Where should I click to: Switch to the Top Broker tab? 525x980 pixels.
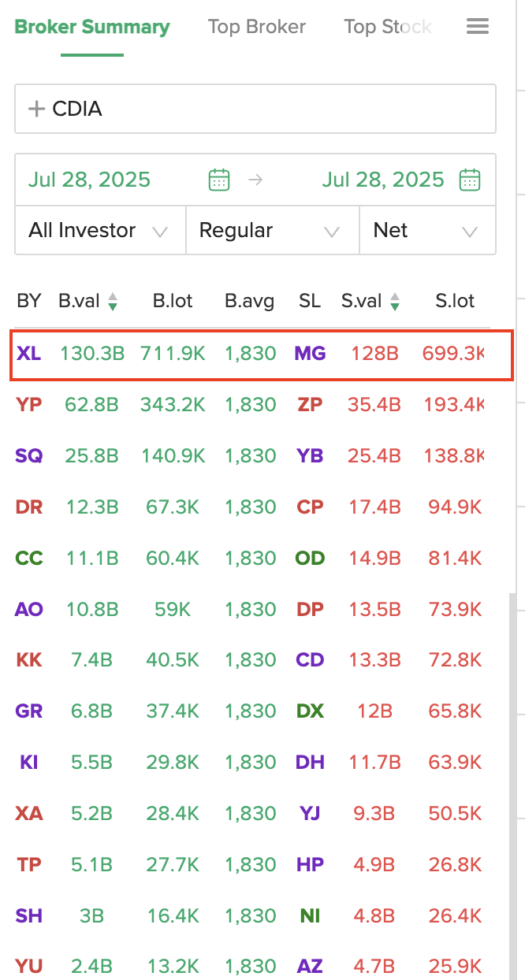(257, 27)
